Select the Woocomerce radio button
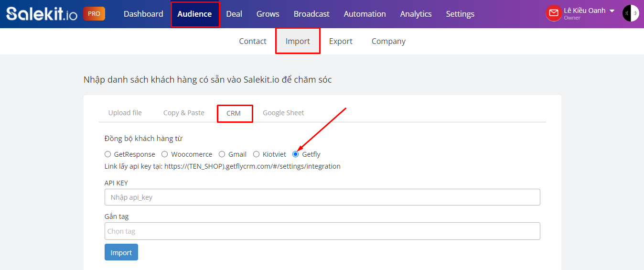This screenshot has width=644, height=270. coord(164,154)
